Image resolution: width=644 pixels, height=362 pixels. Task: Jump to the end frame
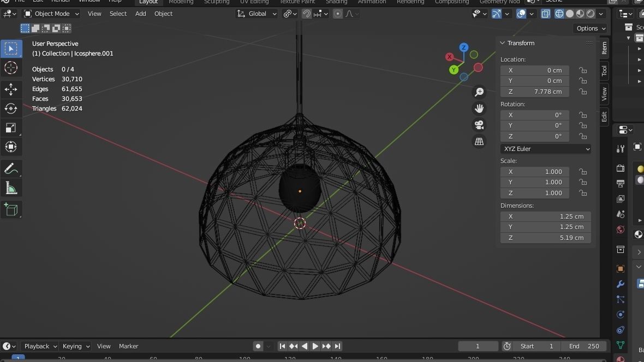point(337,346)
